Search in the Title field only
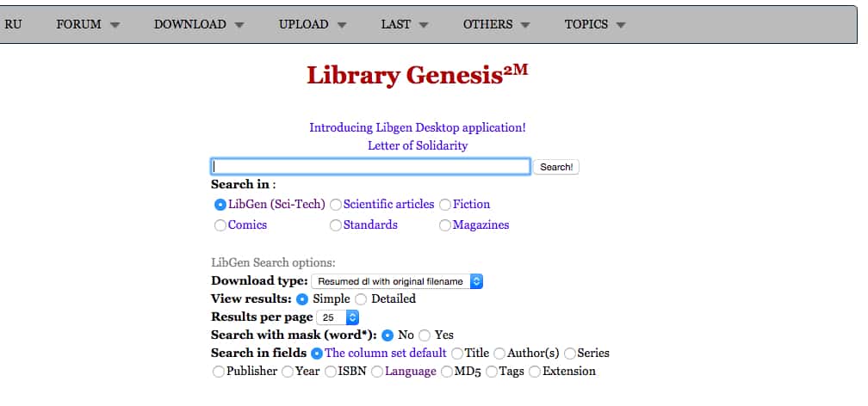Viewport: 868px width, 406px height. pos(457,354)
